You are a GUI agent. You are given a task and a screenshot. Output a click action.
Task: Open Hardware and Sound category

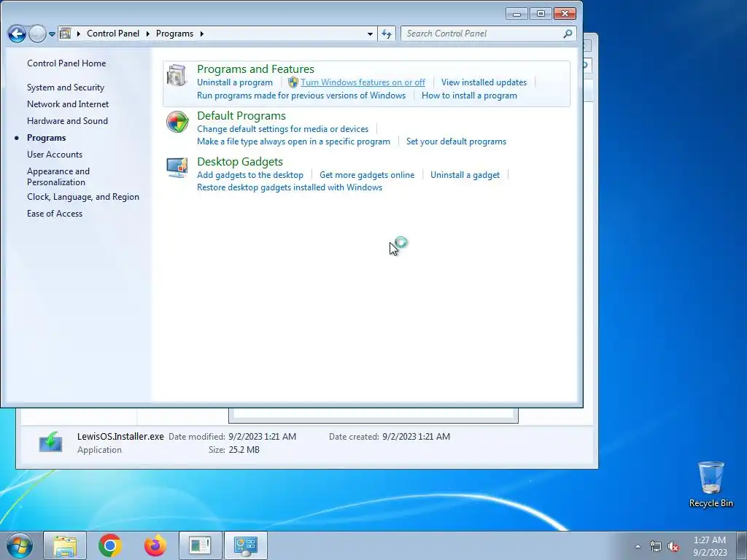(x=67, y=121)
